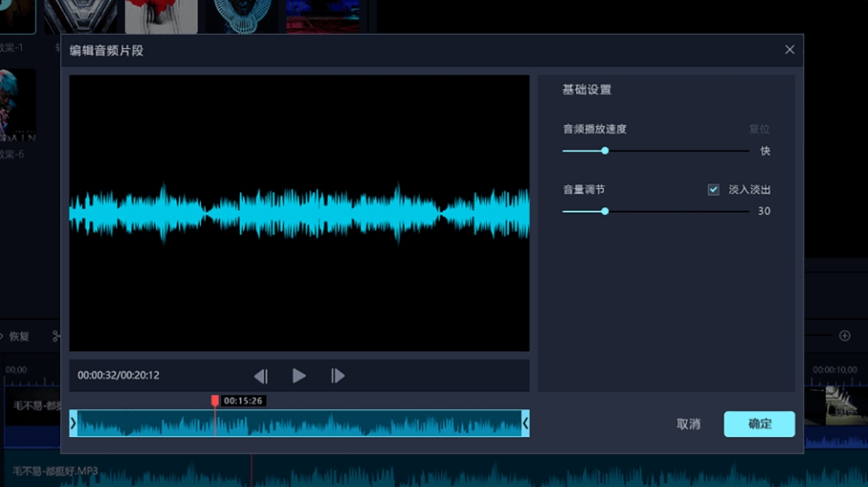This screenshot has height=487, width=868.
Task: Adjust the 音量调节 volume slider handle
Action: coord(605,211)
